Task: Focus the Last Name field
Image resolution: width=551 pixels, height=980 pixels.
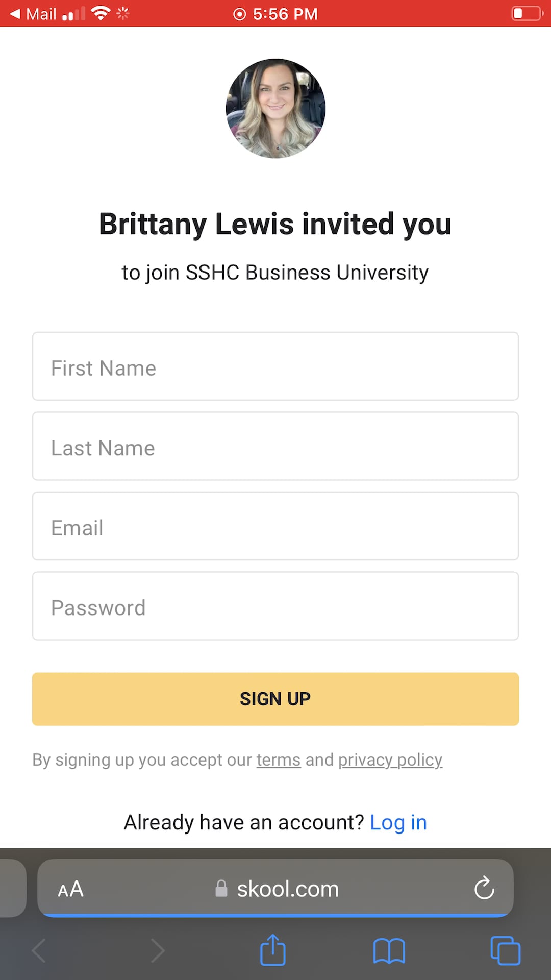Action: tap(275, 446)
